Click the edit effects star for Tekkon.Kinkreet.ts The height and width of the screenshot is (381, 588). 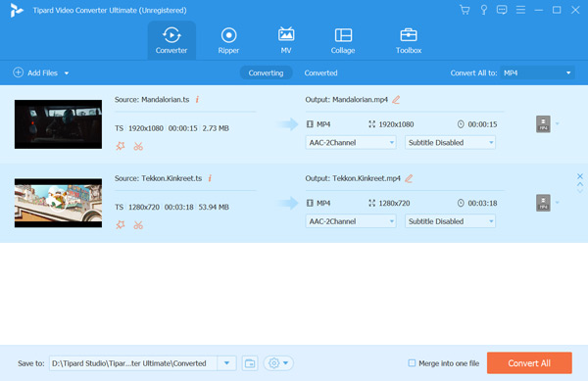coord(121,224)
